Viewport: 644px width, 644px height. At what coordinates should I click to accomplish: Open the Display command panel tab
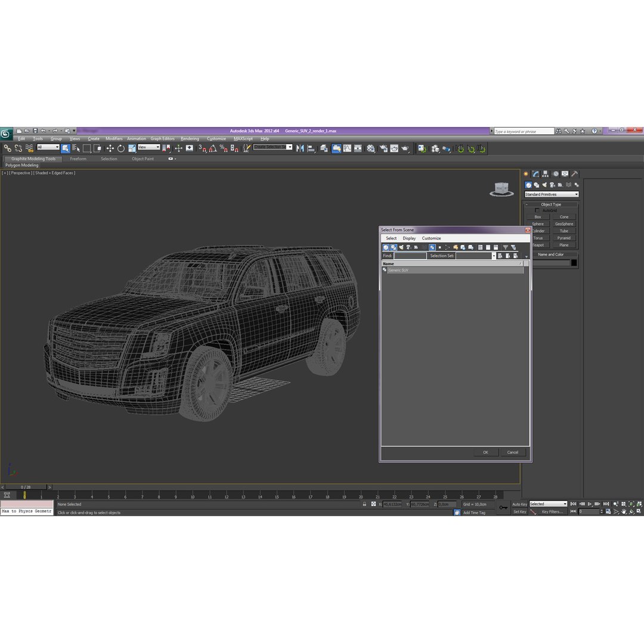pos(565,174)
